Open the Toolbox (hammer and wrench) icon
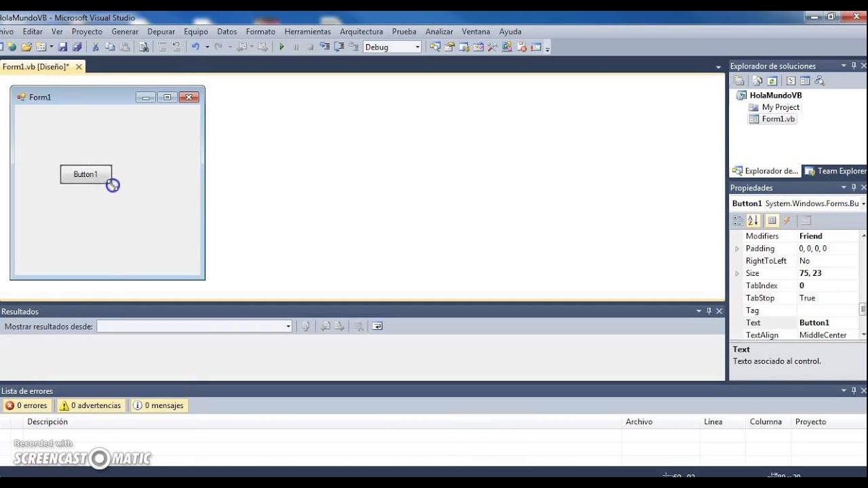 click(x=492, y=47)
